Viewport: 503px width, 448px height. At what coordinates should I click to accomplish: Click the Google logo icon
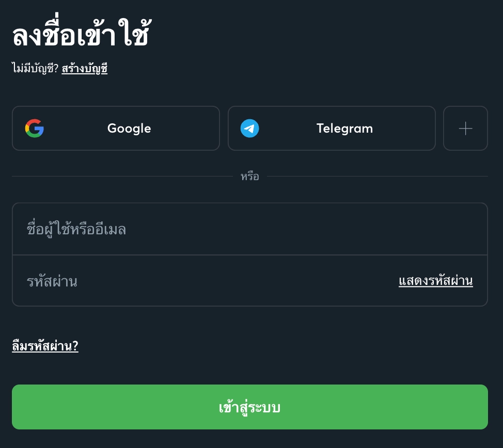34,128
